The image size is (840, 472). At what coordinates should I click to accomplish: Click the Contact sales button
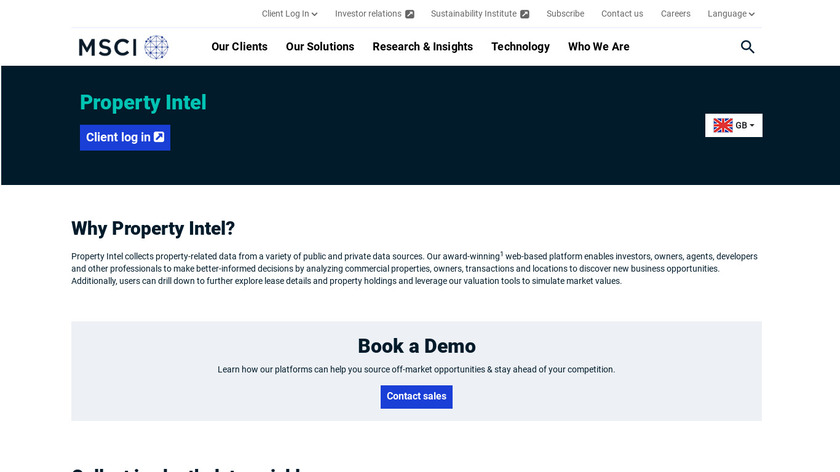(x=416, y=397)
